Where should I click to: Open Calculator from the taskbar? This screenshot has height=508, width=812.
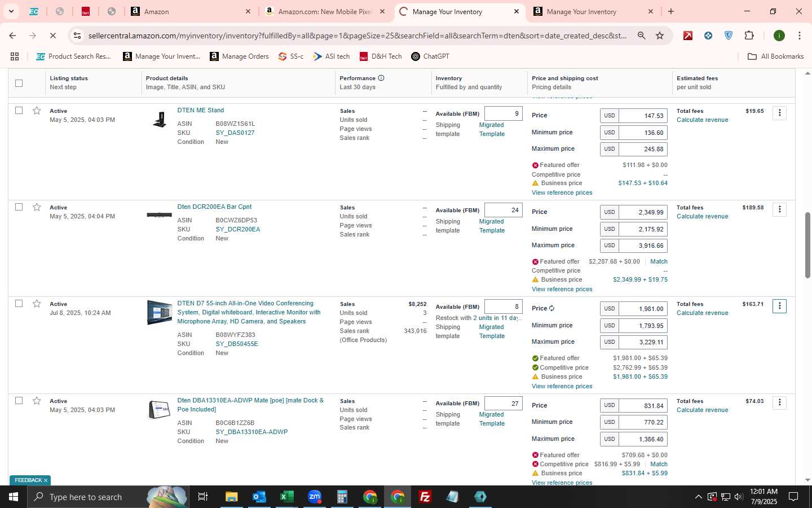pos(342,497)
